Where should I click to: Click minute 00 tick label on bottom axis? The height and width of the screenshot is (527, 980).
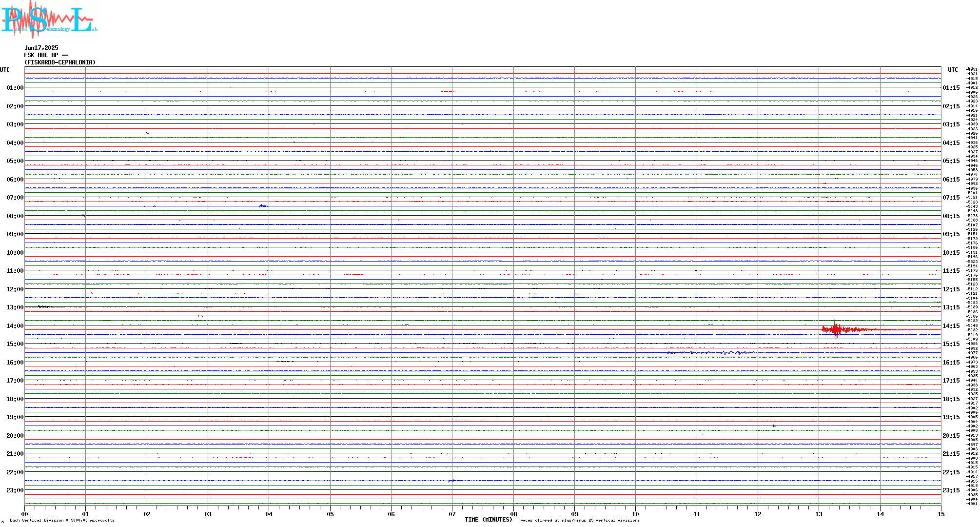(24, 514)
